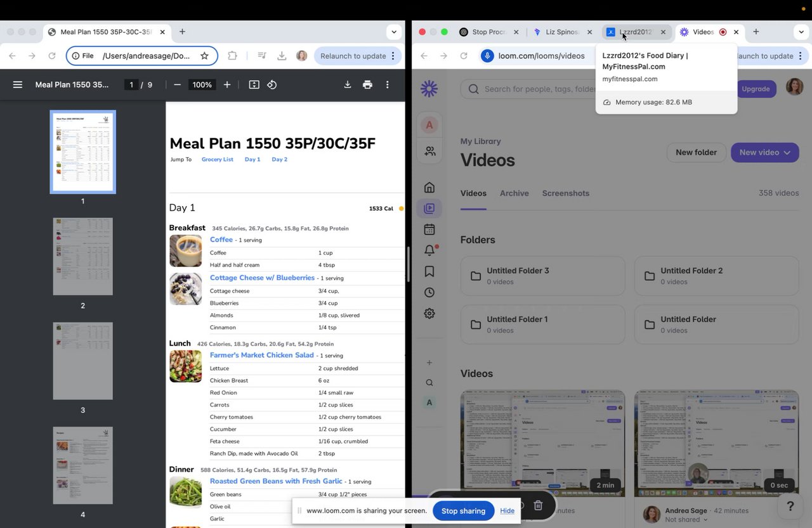Open Loom notifications bell
This screenshot has height=528, width=812.
(429, 250)
